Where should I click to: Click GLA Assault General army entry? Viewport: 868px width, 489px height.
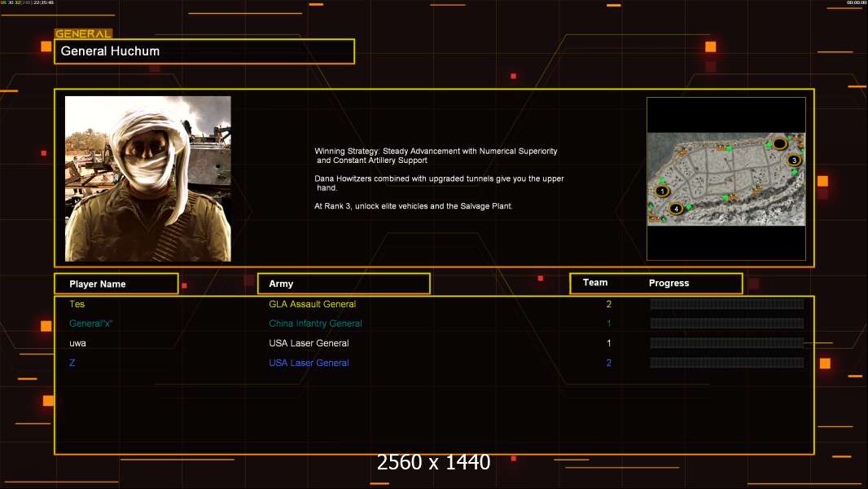[312, 304]
